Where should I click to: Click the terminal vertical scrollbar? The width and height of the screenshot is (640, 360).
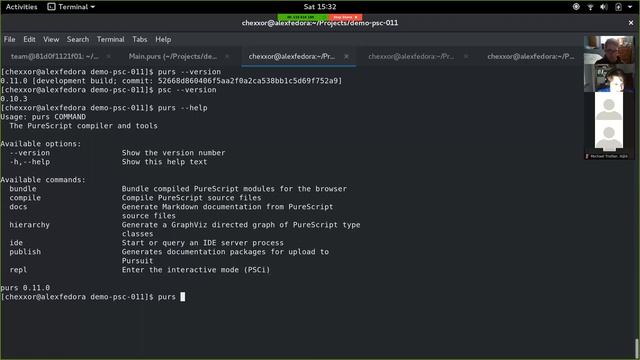(x=636, y=348)
